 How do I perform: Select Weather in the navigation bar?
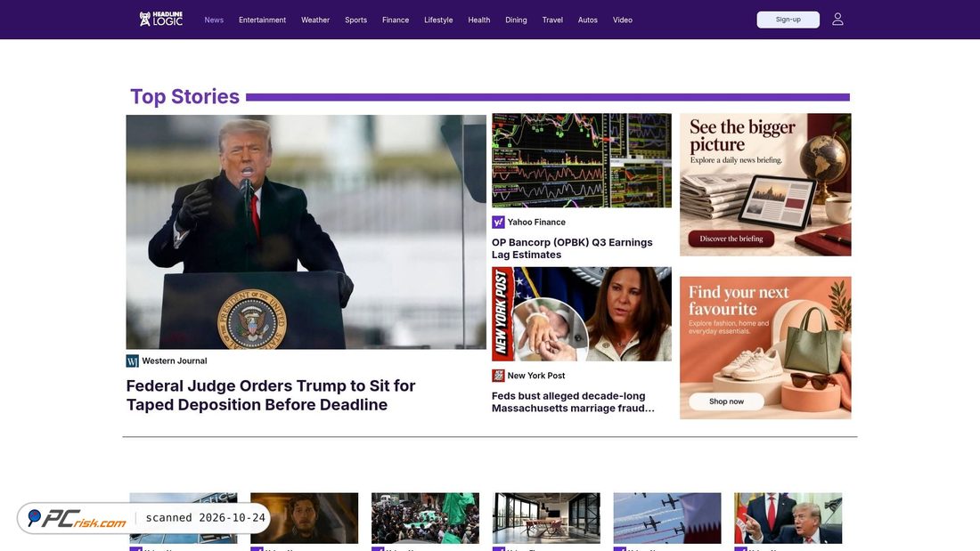tap(315, 20)
